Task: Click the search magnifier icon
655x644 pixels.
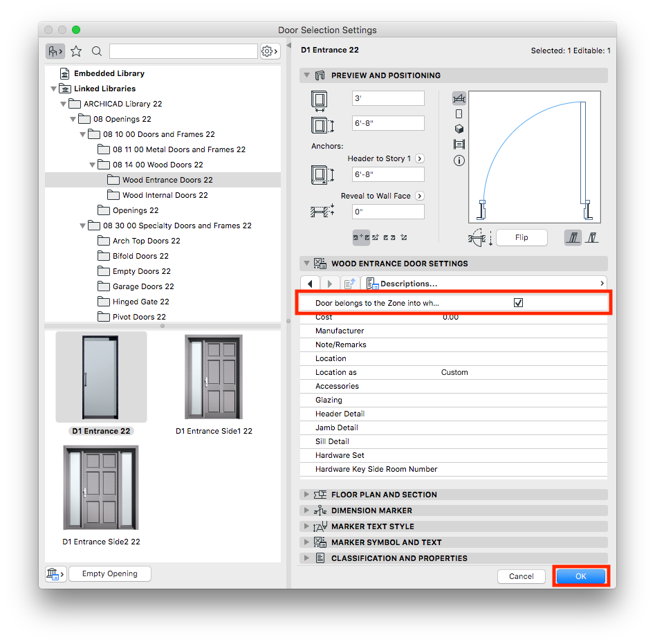Action: [x=97, y=51]
